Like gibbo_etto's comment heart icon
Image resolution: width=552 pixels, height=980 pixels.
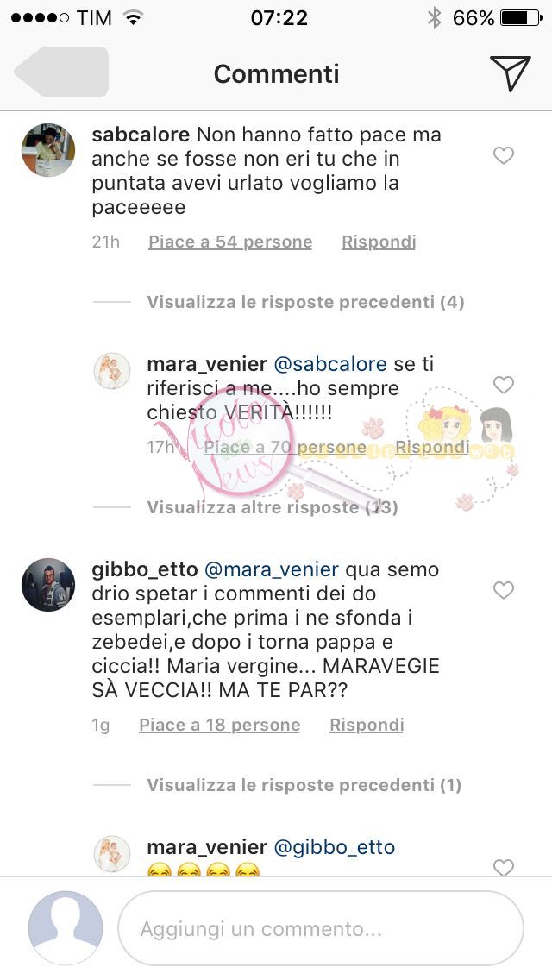[503, 590]
